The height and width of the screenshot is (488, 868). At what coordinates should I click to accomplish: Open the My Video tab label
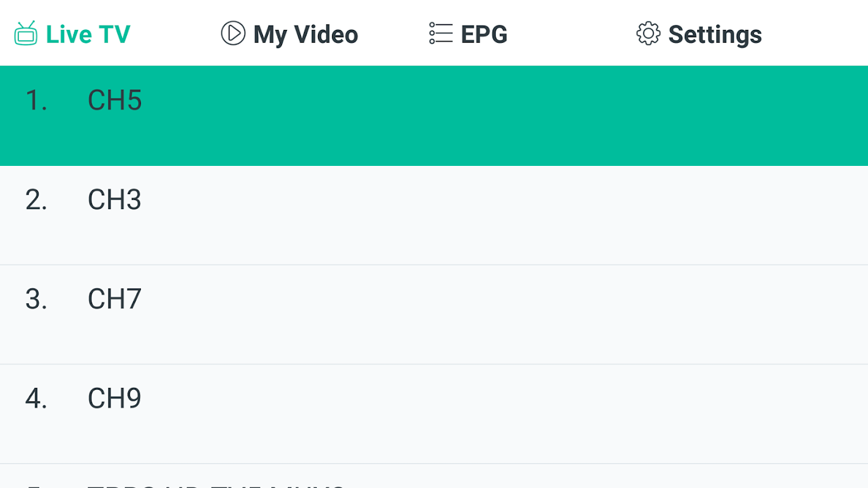[x=306, y=35]
